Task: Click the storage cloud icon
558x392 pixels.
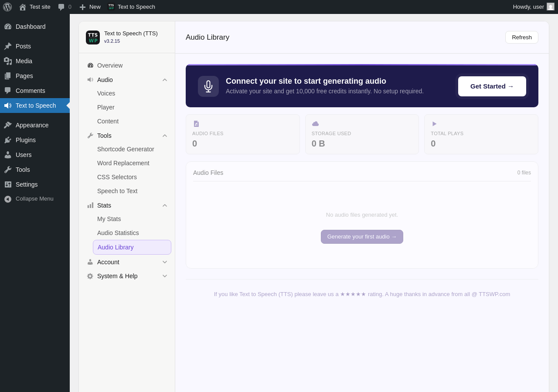Action: pos(316,124)
